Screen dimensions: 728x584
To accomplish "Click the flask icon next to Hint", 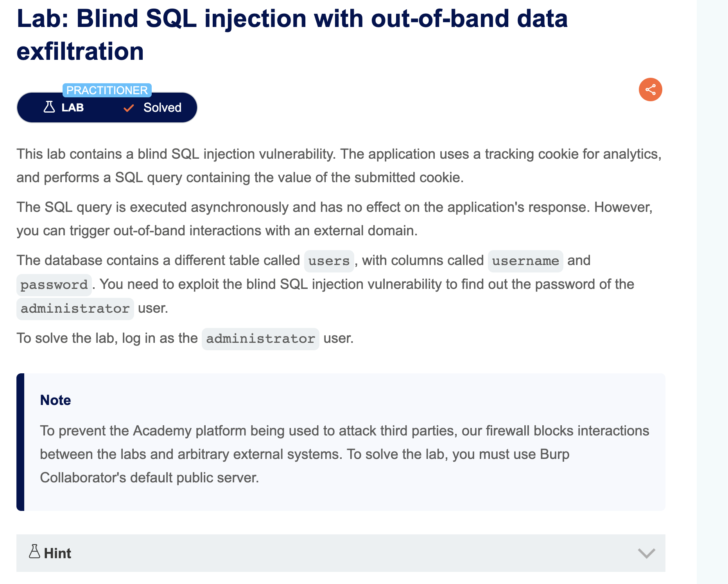I will click(34, 552).
